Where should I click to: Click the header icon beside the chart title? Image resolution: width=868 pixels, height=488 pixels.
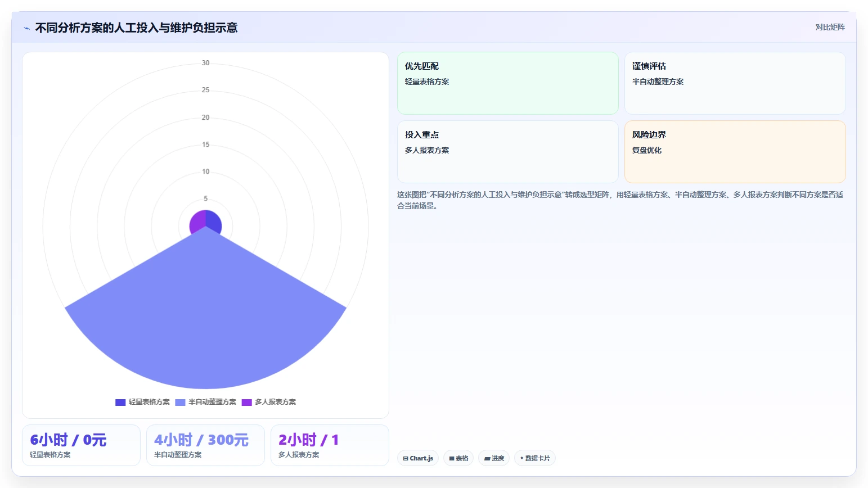tap(26, 28)
